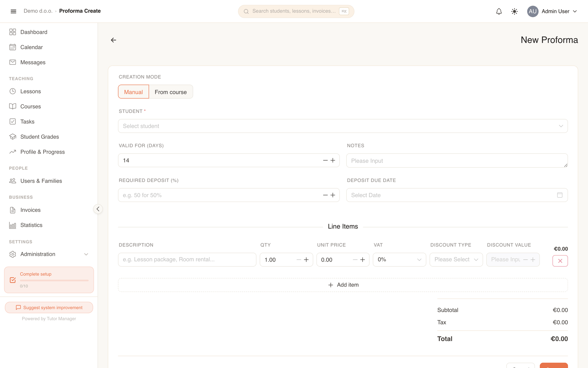Open Courses in sidebar
This screenshot has width=588, height=368.
49,107
